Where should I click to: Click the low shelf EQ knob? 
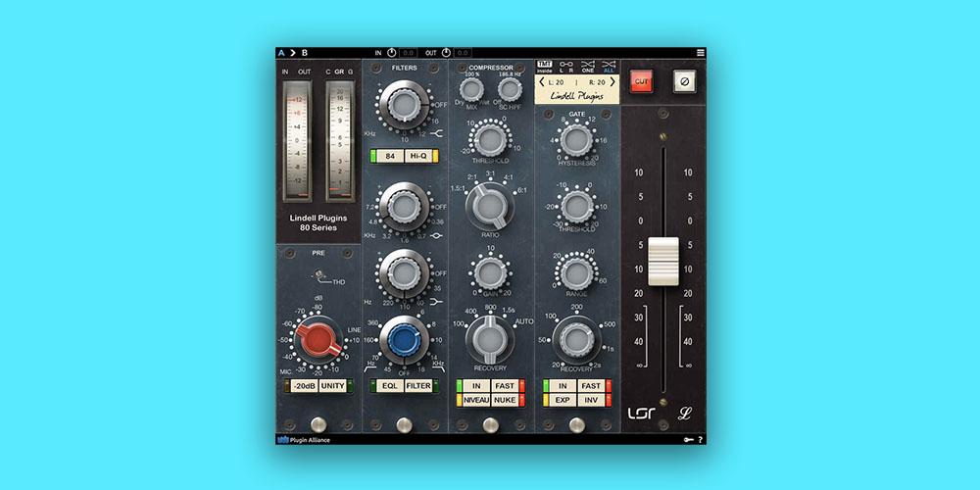405,273
